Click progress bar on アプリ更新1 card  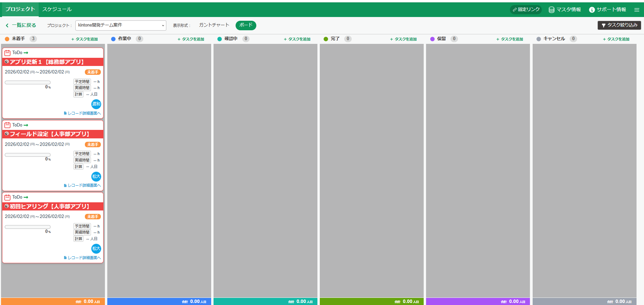pyautogui.click(x=27, y=82)
